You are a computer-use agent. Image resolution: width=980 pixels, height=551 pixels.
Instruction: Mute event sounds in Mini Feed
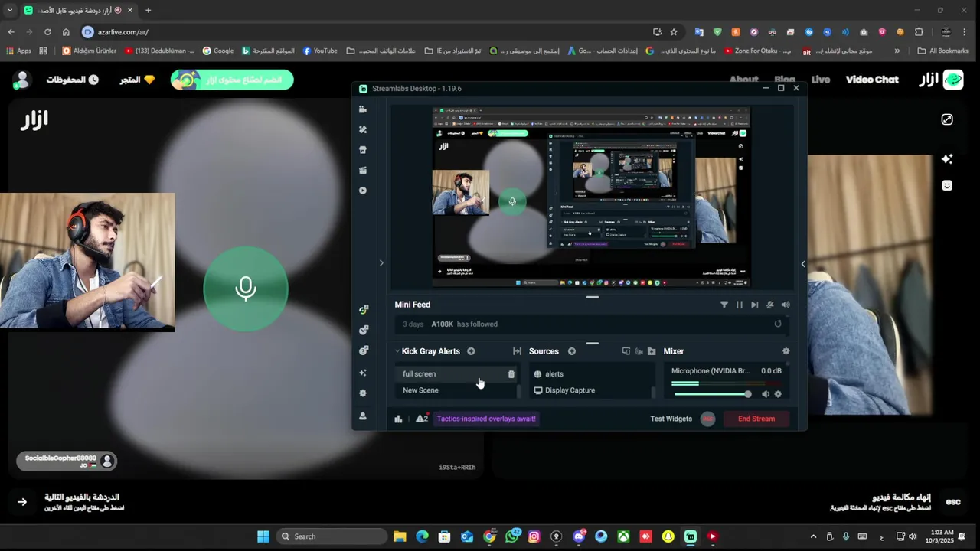(x=770, y=305)
